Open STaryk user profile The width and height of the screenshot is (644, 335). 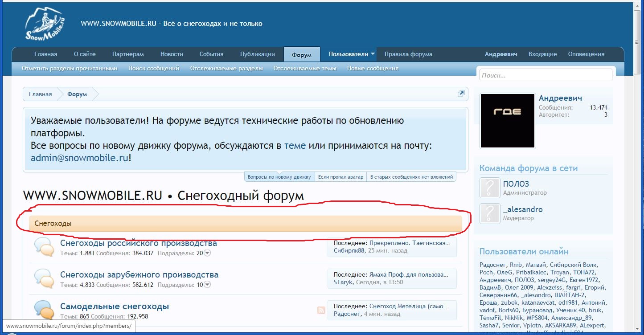pyautogui.click(x=344, y=282)
